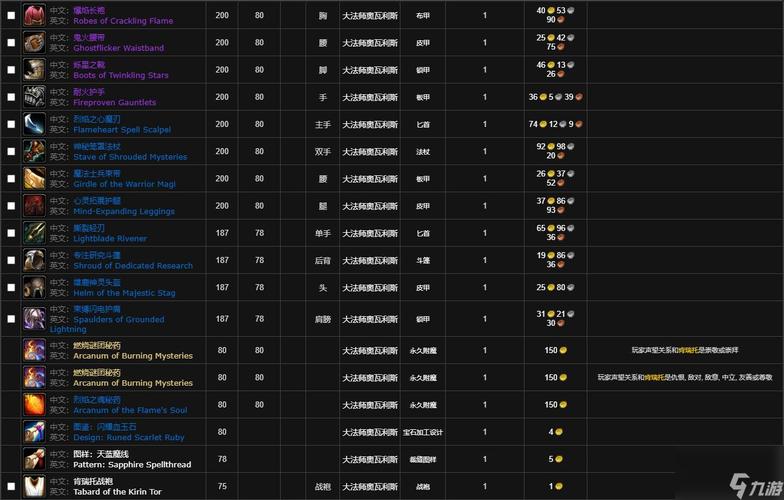Open the Robes of Crackling Flame link

[x=123, y=21]
